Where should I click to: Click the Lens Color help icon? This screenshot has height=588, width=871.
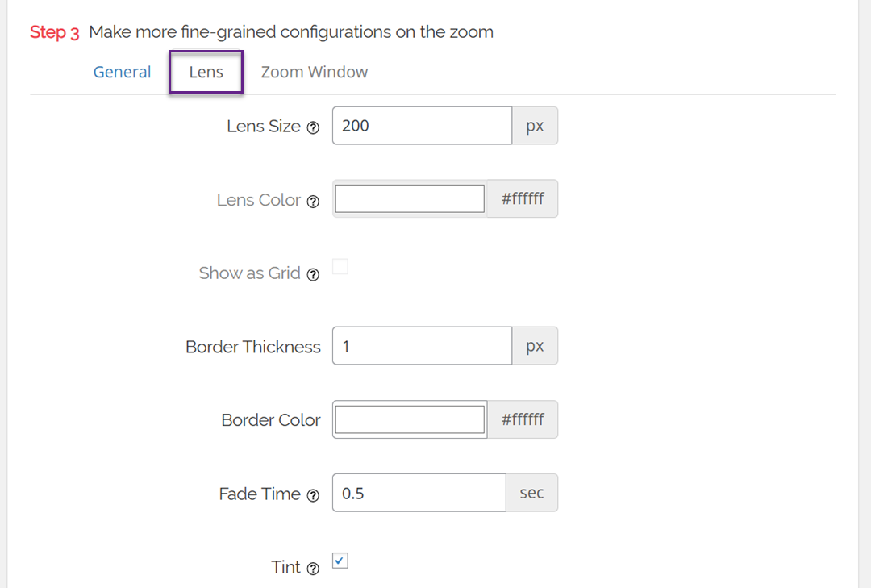314,201
